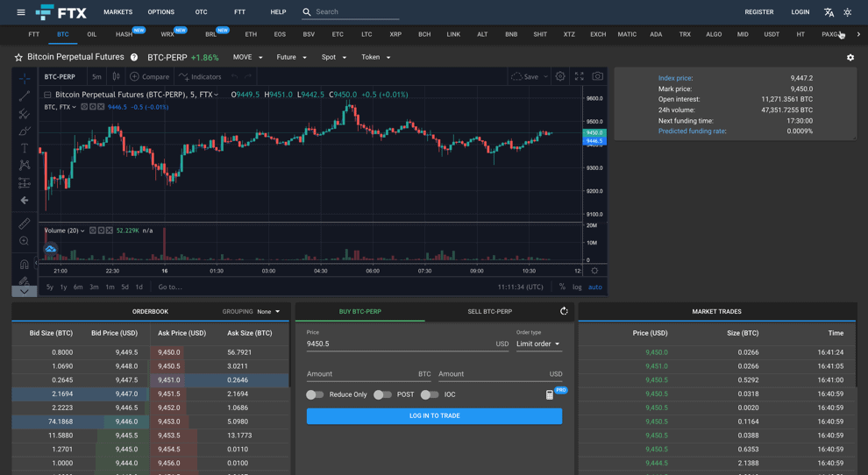Hide the BTC, FTX series with the eye icon
The image size is (868, 475).
84,107
